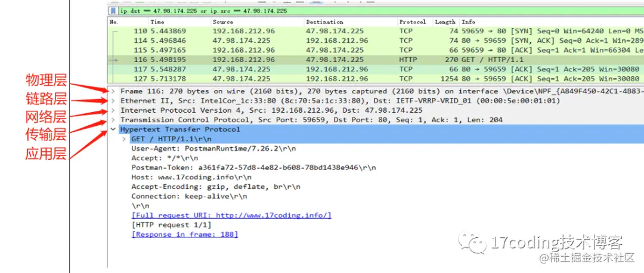Click Time 5.498195 cell
Screen dimensions: 644x273
point(168,60)
